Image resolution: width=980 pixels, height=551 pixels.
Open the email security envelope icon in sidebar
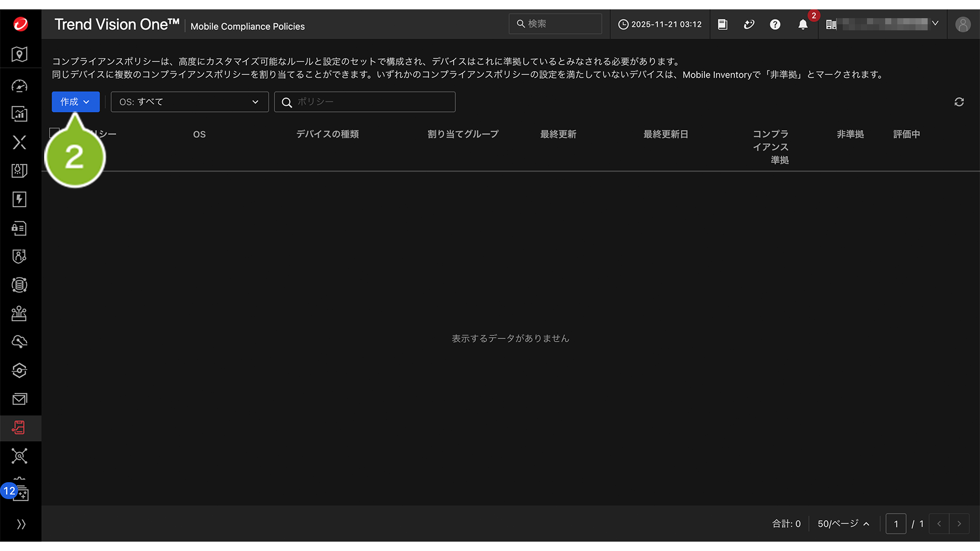click(20, 399)
